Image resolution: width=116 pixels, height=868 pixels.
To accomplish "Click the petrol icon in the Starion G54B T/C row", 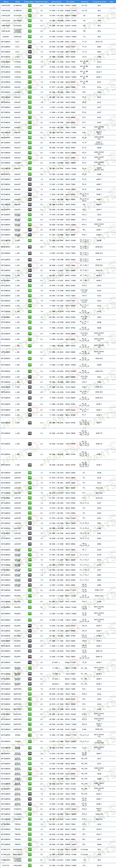I will 30,819.
